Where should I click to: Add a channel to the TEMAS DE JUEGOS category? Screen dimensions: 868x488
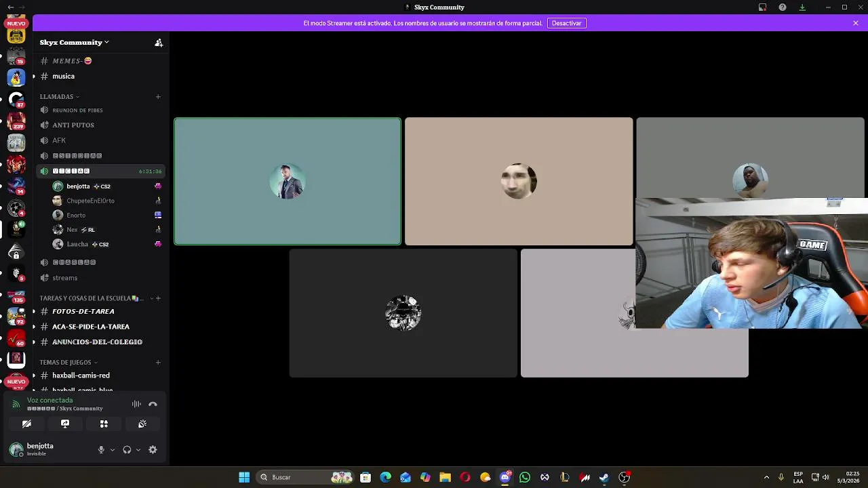158,363
